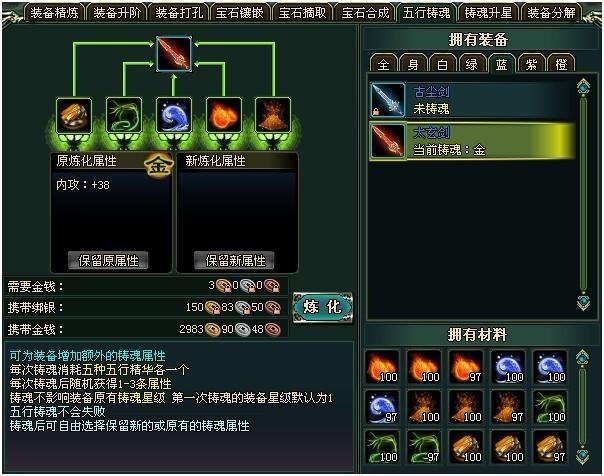Open the 铸魂升星 tab
Image resolution: width=604 pixels, height=476 pixels.
488,13
